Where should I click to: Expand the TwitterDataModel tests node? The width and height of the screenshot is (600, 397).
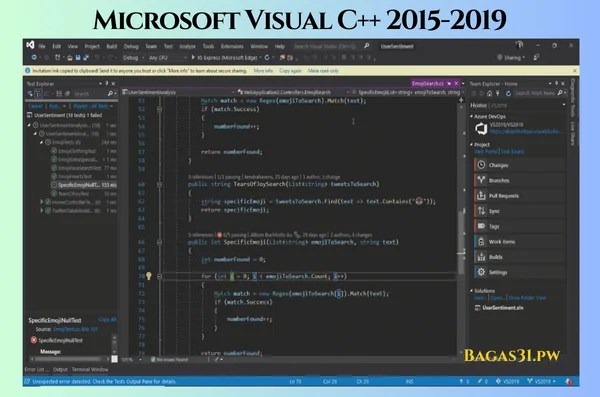(x=42, y=210)
